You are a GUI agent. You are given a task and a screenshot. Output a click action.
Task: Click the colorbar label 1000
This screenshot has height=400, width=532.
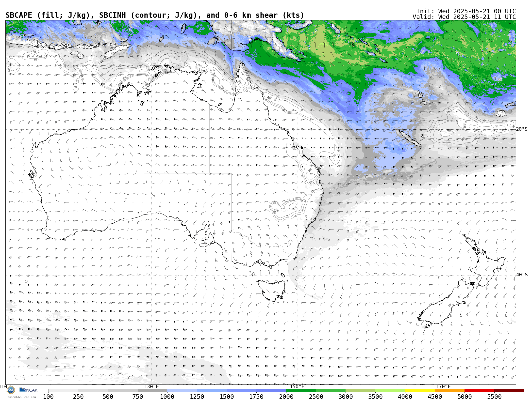click(167, 397)
